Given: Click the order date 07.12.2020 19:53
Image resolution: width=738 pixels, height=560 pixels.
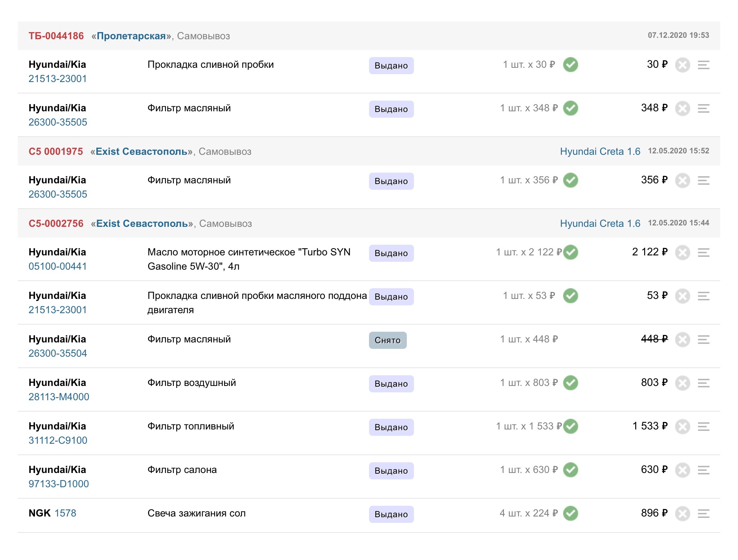Looking at the screenshot, I should pos(678,35).
